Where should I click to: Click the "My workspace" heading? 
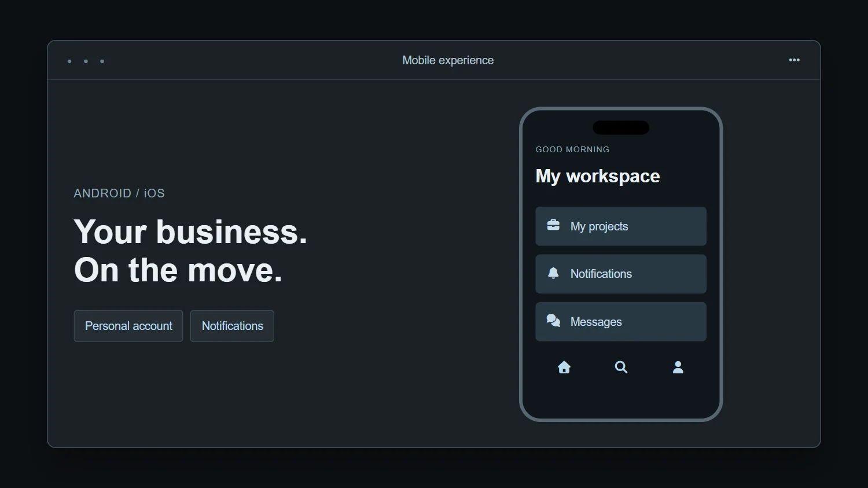pyautogui.click(x=598, y=176)
